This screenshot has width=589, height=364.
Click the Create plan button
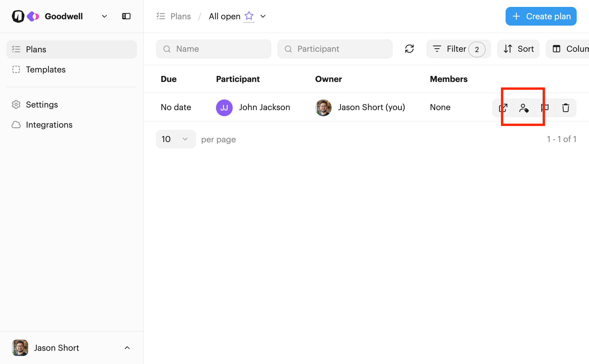coord(541,16)
